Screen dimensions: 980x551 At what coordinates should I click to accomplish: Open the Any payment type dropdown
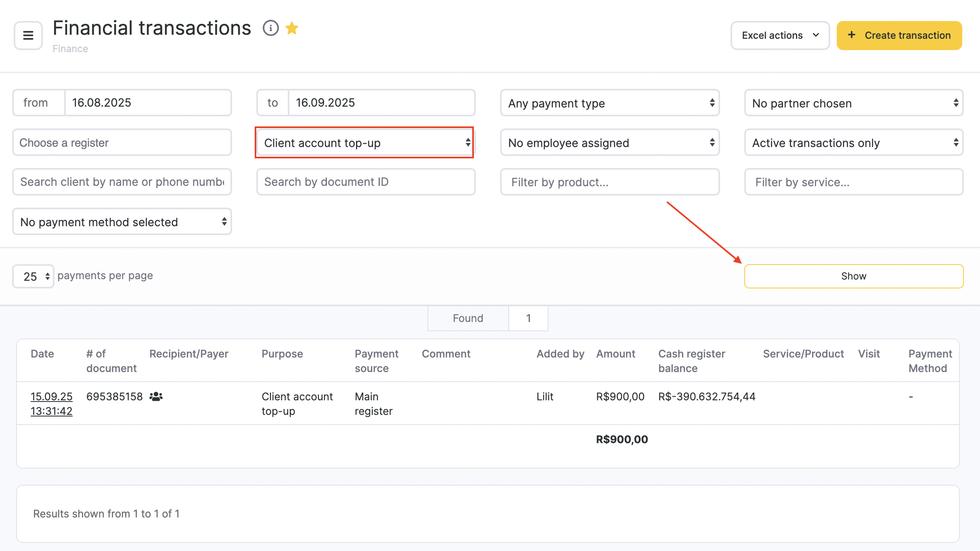pyautogui.click(x=609, y=103)
